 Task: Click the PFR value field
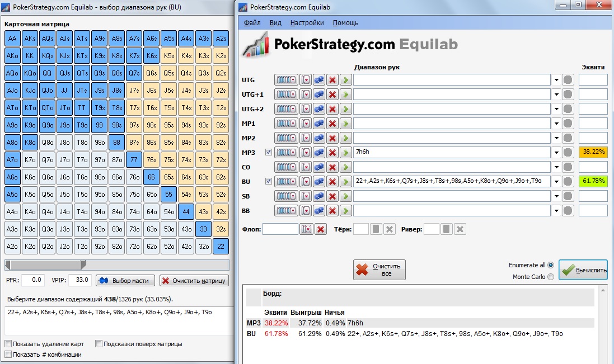(32, 280)
